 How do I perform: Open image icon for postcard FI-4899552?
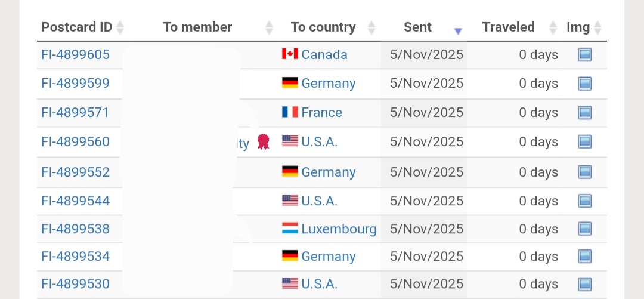pos(584,172)
